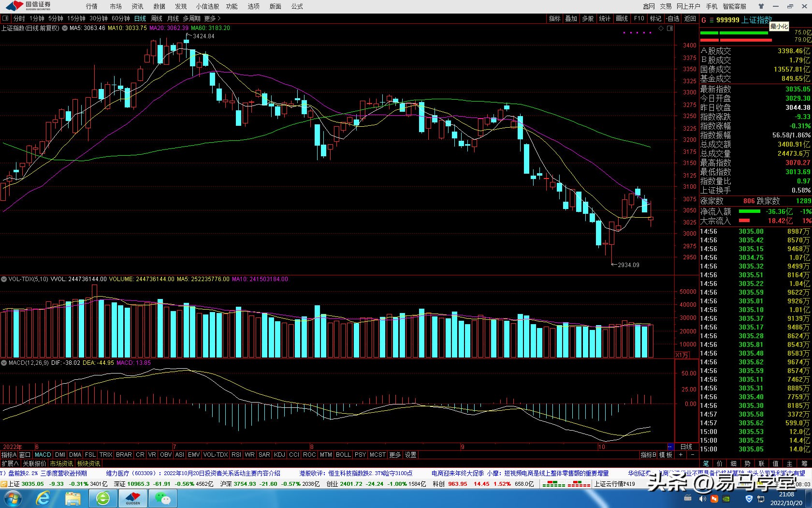Switch to Guosen app in taskbar
Screen dimensions: 812x508
pyautogui.click(x=133, y=498)
